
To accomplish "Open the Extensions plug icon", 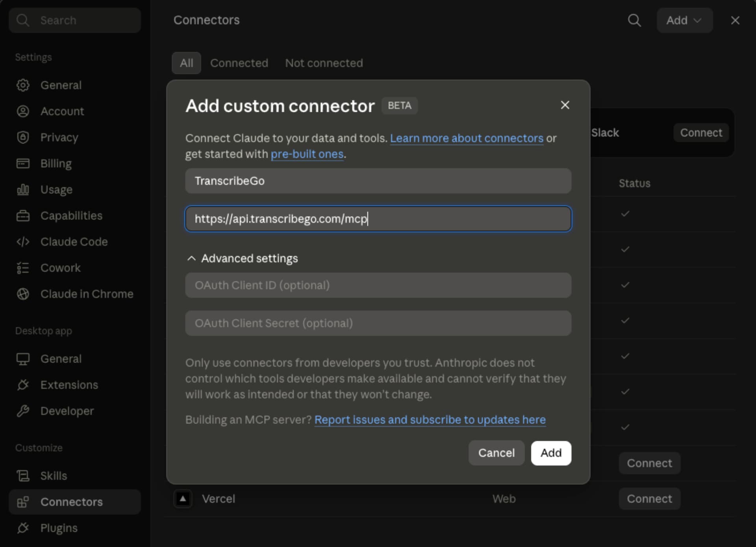I will click(x=23, y=385).
